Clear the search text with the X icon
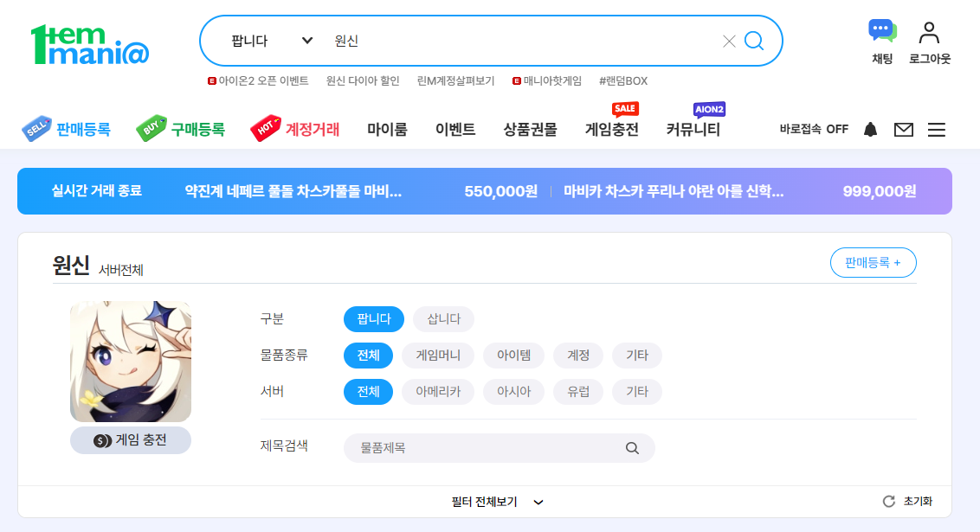980x532 pixels. (729, 42)
